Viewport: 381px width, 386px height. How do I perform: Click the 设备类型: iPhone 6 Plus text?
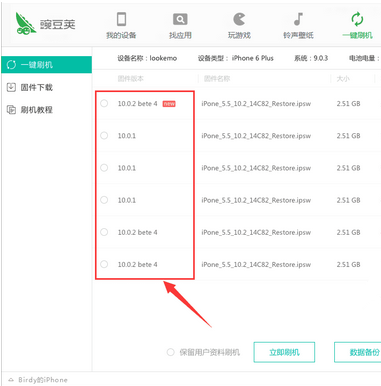pos(236,58)
